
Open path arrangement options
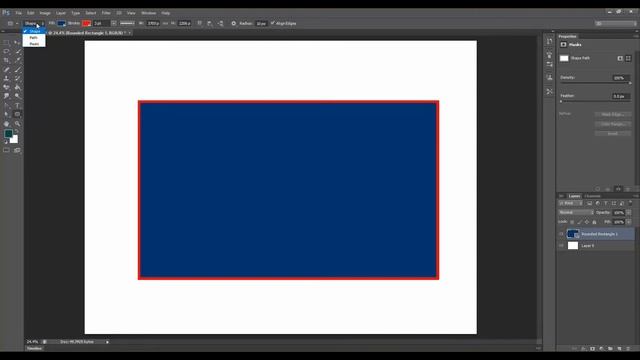[220, 24]
